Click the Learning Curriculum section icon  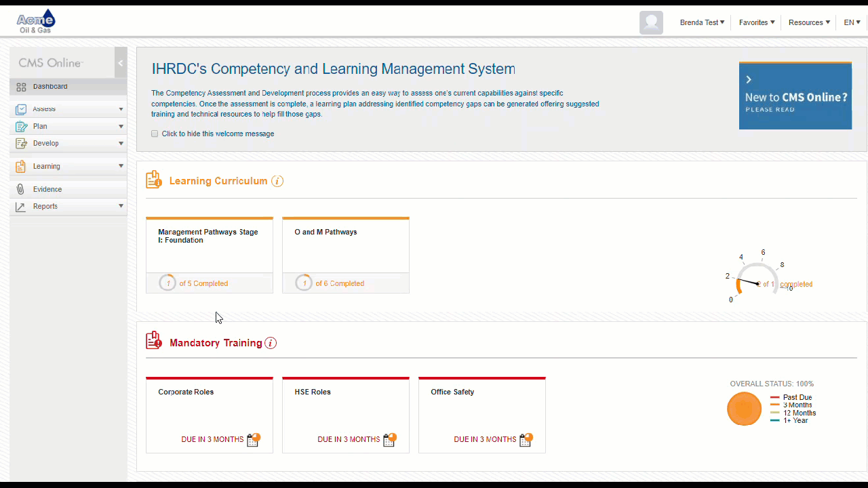154,180
